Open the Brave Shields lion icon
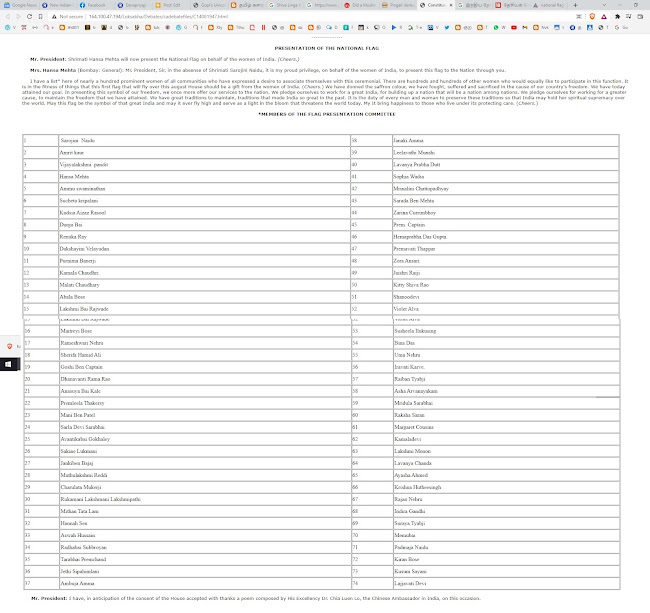The image size is (650, 613). tap(592, 17)
